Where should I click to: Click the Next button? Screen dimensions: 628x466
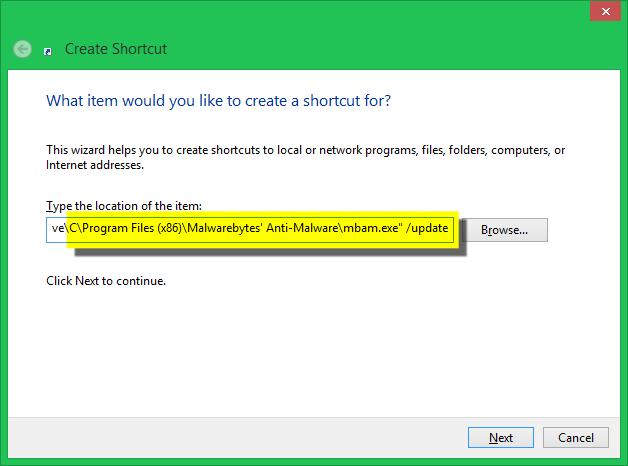pyautogui.click(x=501, y=438)
